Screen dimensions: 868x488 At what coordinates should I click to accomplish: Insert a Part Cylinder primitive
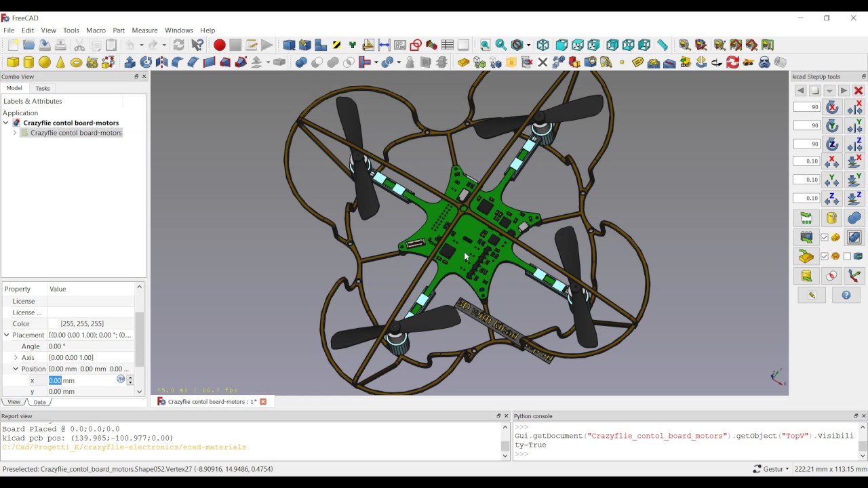28,62
